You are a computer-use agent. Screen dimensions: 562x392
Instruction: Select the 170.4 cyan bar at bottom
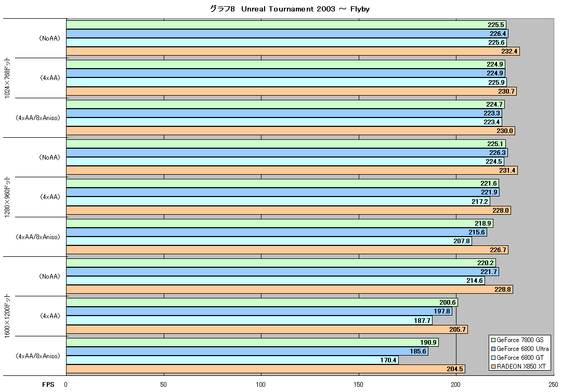tap(232, 360)
